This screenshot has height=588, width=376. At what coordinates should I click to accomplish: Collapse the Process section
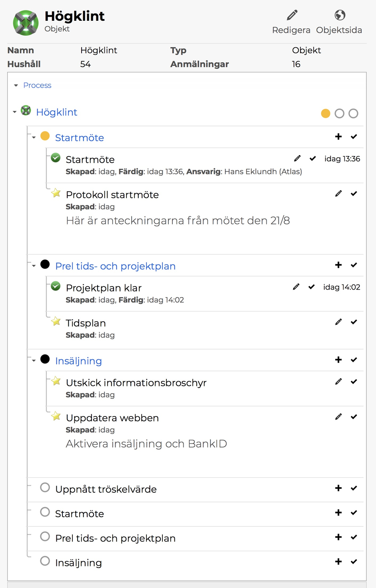click(x=16, y=86)
